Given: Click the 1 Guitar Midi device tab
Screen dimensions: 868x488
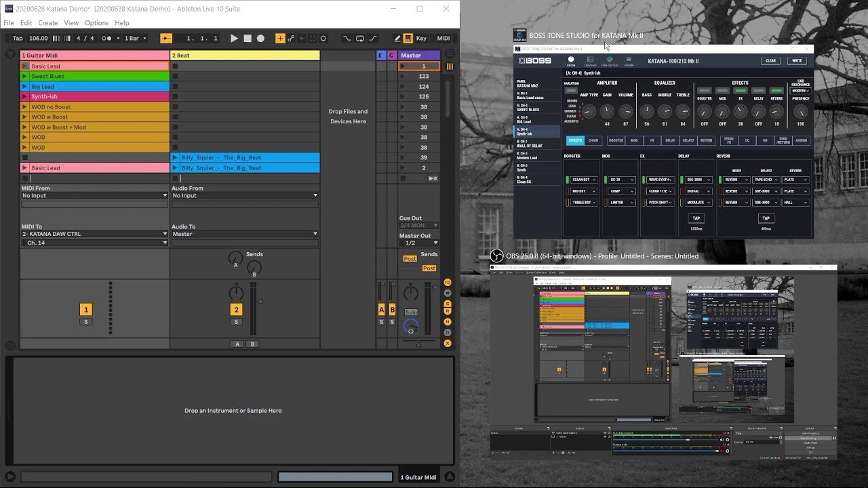Looking at the screenshot, I should click(418, 477).
